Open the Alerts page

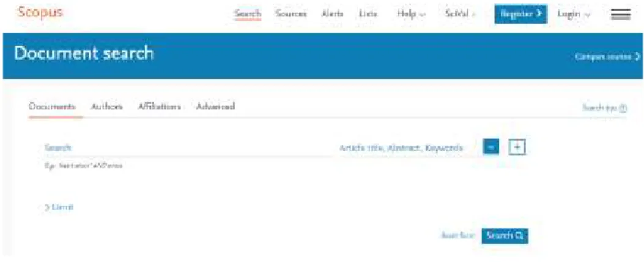(332, 13)
